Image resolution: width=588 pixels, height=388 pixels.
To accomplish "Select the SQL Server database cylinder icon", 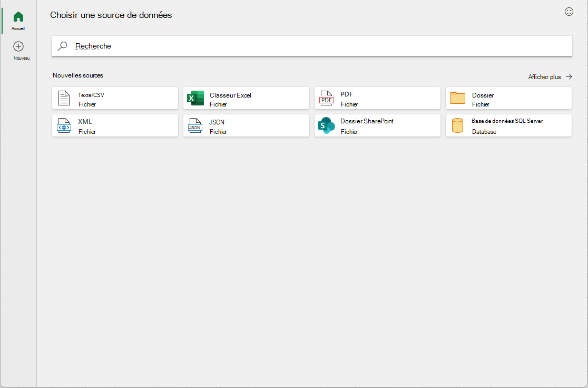I will pyautogui.click(x=457, y=125).
